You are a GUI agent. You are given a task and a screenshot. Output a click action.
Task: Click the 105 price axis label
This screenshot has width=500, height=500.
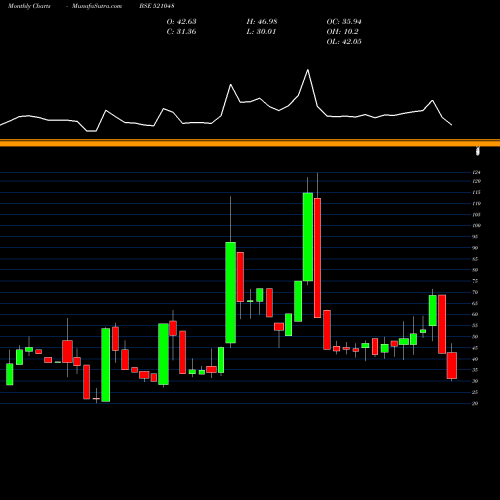[x=476, y=215]
